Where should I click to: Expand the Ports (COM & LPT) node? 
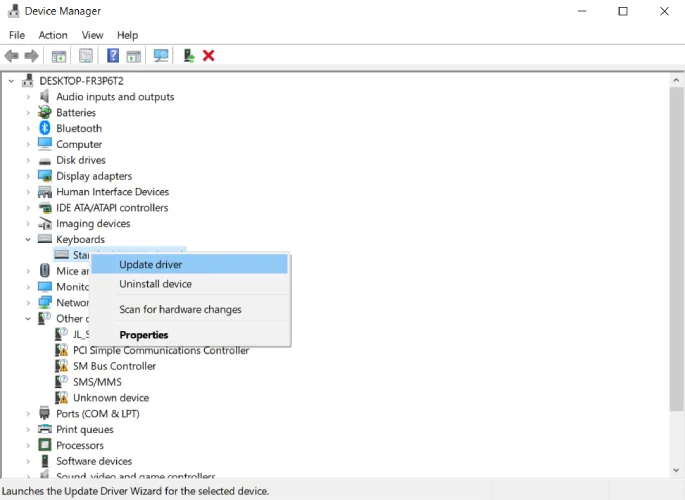[x=29, y=414]
